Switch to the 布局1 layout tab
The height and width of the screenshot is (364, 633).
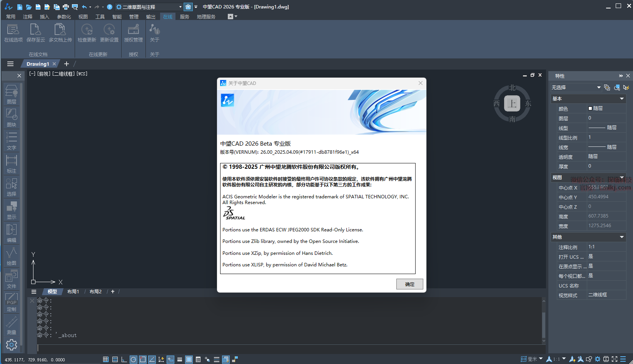[x=73, y=292]
